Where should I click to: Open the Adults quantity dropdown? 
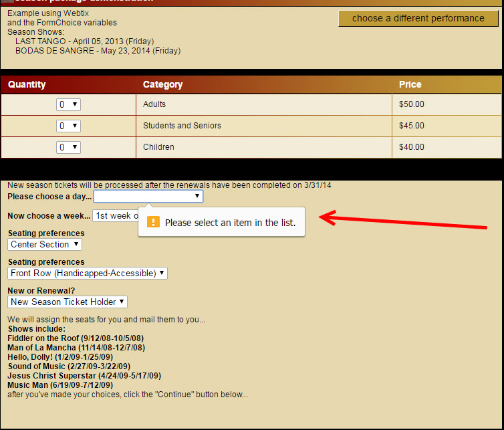coord(68,104)
